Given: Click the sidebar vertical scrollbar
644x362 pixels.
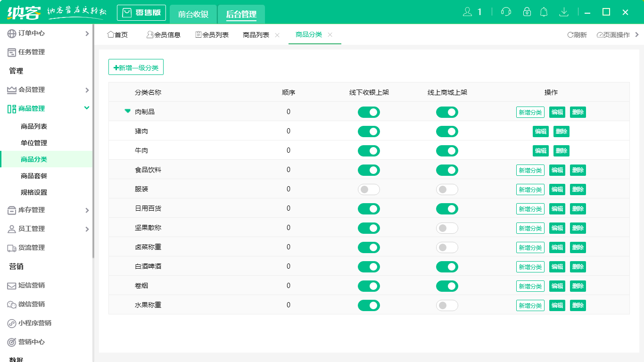Looking at the screenshot, I should coord(93,141).
